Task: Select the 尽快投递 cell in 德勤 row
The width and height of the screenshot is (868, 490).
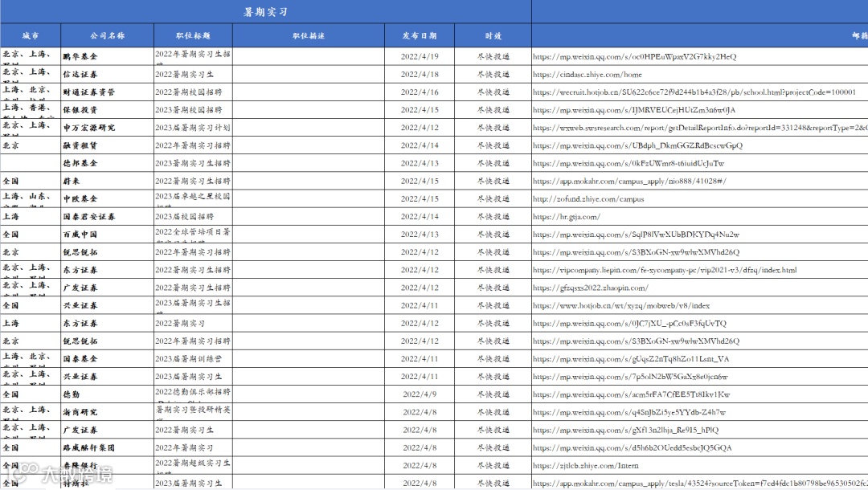Action: pos(493,394)
